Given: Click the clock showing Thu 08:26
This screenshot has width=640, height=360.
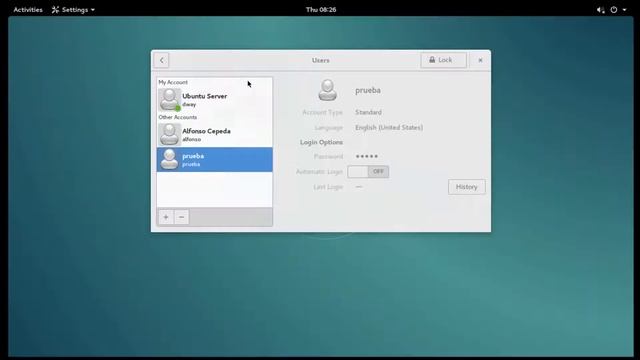Looking at the screenshot, I should [x=321, y=9].
